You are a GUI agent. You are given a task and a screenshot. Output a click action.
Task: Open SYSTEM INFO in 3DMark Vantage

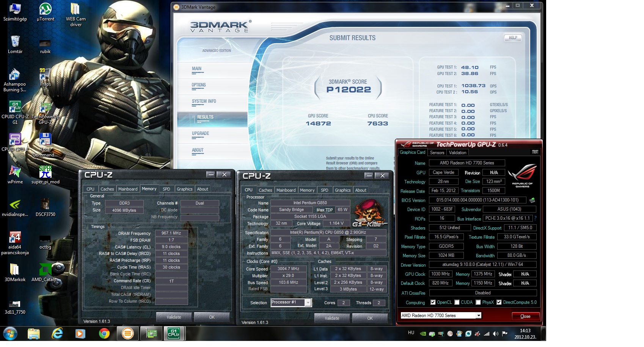[x=204, y=102]
